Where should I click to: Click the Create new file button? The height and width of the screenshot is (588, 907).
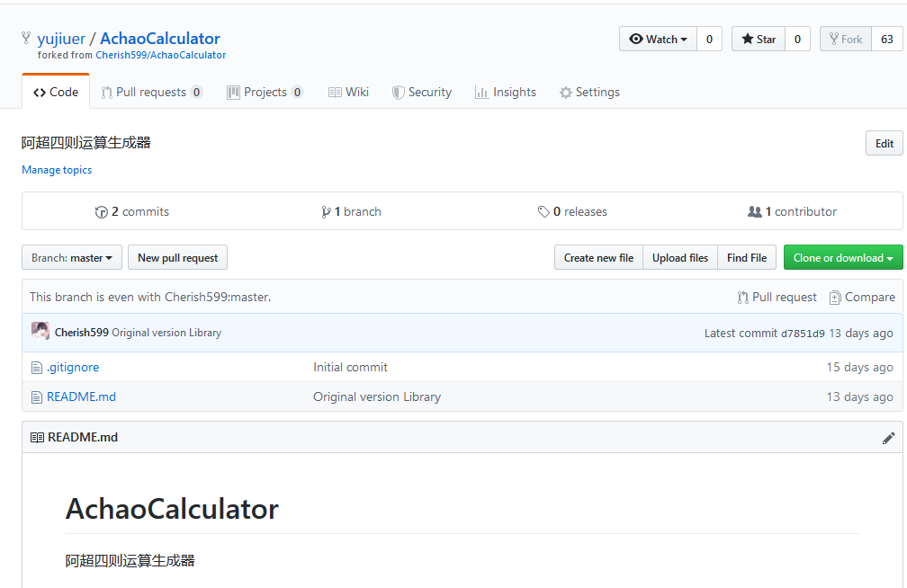point(598,257)
